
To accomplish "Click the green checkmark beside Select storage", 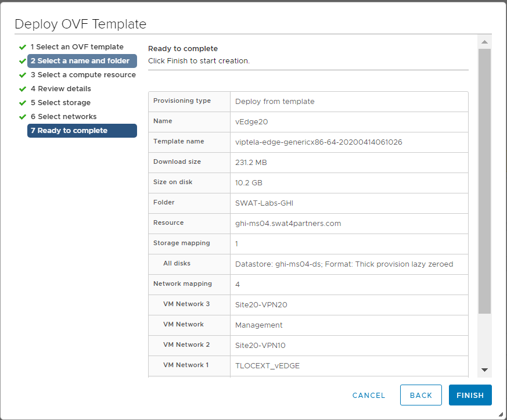I will 23,103.
